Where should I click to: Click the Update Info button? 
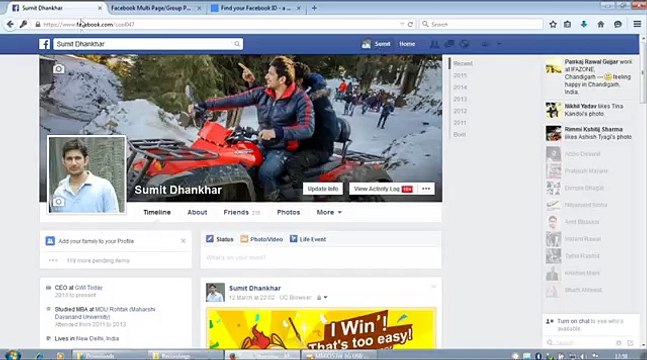click(323, 189)
